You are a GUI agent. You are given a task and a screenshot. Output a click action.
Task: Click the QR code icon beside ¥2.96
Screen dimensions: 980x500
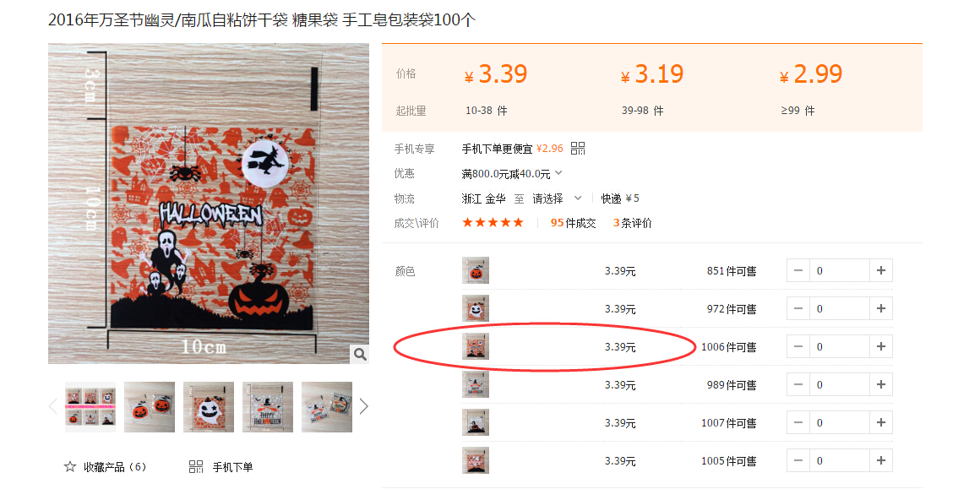[578, 148]
